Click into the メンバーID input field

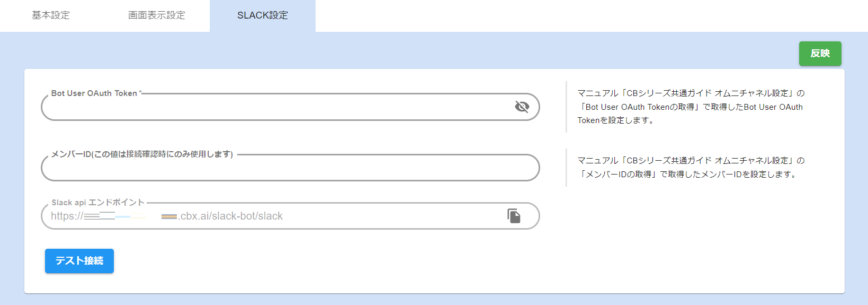[x=289, y=169]
